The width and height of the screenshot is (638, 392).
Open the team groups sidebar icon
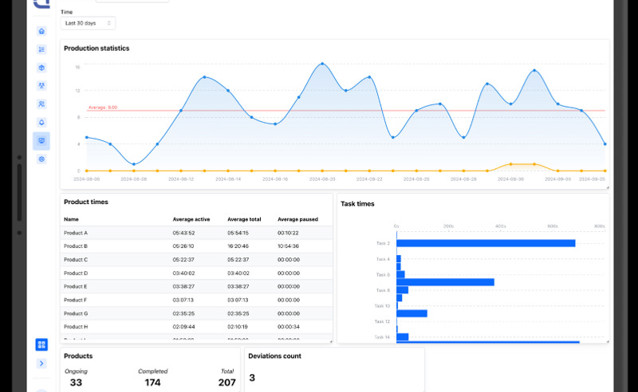click(42, 85)
